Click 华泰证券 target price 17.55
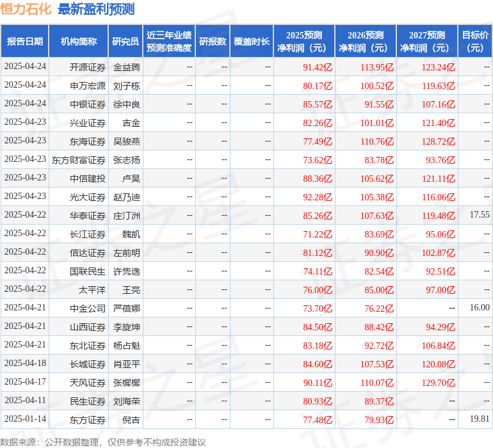The image size is (493, 448). (x=479, y=215)
